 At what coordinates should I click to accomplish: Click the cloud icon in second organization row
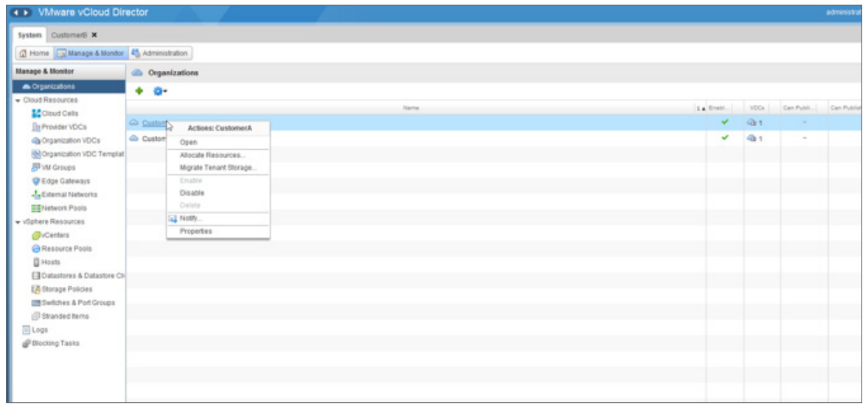[x=133, y=139]
